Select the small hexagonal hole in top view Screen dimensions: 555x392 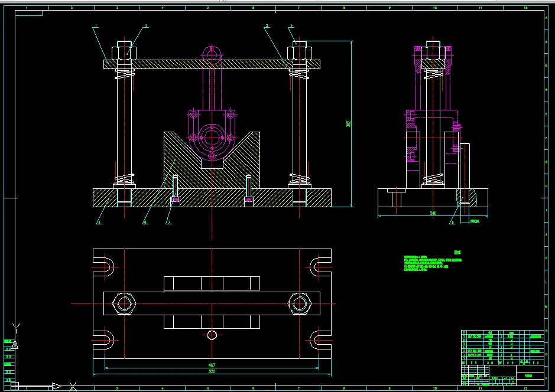[x=212, y=335]
